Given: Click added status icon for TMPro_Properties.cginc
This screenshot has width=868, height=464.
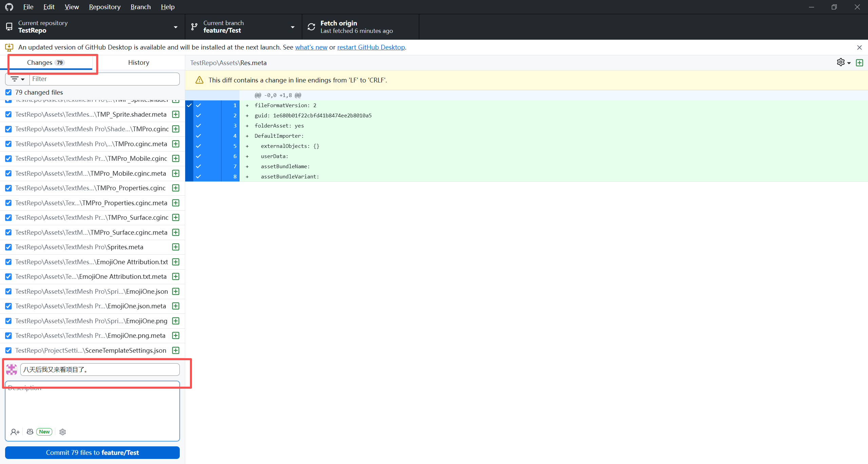Looking at the screenshot, I should coord(176,188).
